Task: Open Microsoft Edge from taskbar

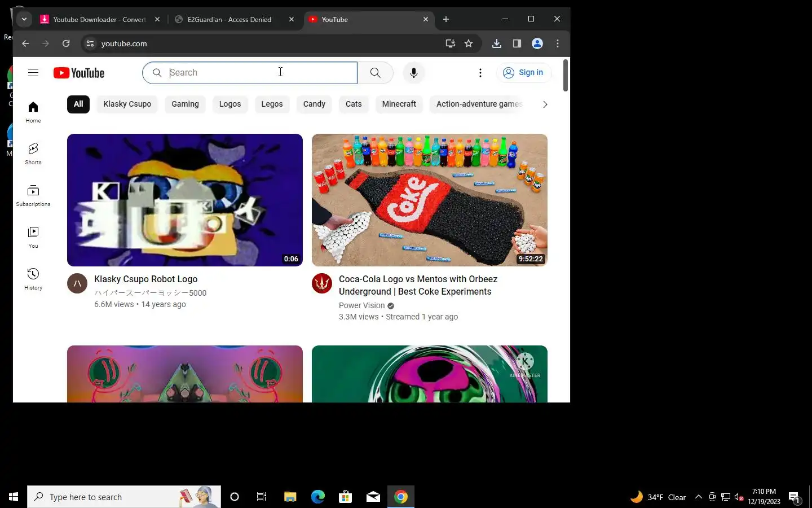Action: tap(318, 497)
